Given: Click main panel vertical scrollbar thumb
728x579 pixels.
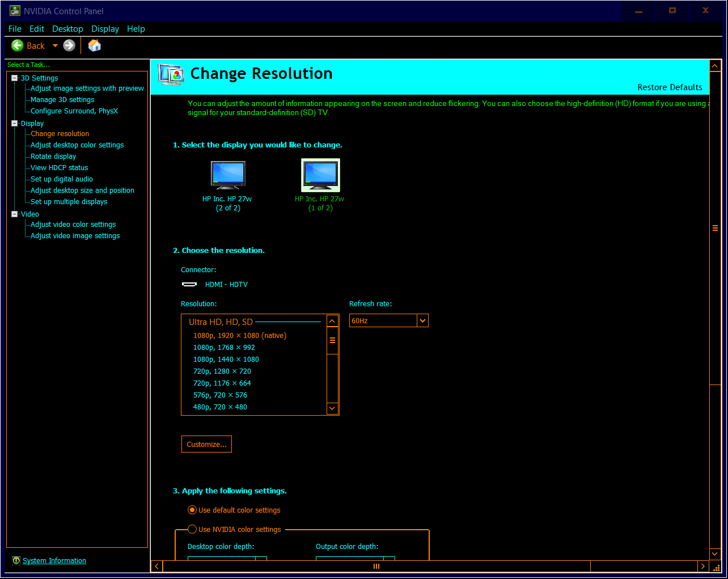Looking at the screenshot, I should [715, 228].
